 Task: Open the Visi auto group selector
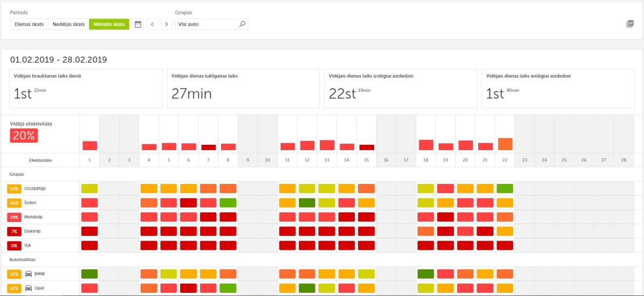click(x=207, y=24)
